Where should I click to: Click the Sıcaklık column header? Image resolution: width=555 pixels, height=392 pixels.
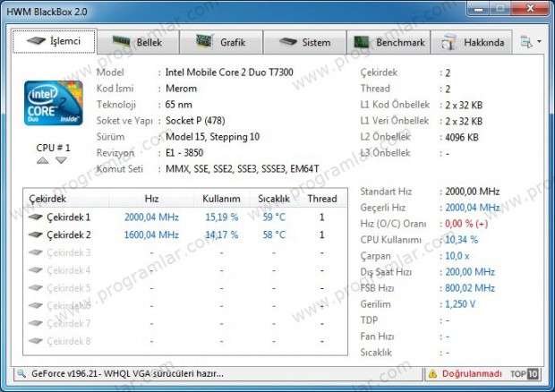[x=274, y=199]
